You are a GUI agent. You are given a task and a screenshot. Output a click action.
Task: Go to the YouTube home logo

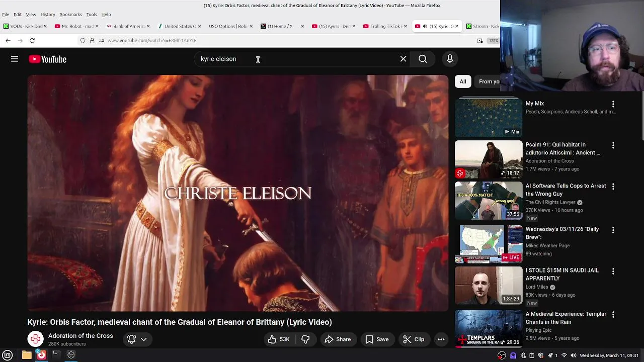[47, 59]
